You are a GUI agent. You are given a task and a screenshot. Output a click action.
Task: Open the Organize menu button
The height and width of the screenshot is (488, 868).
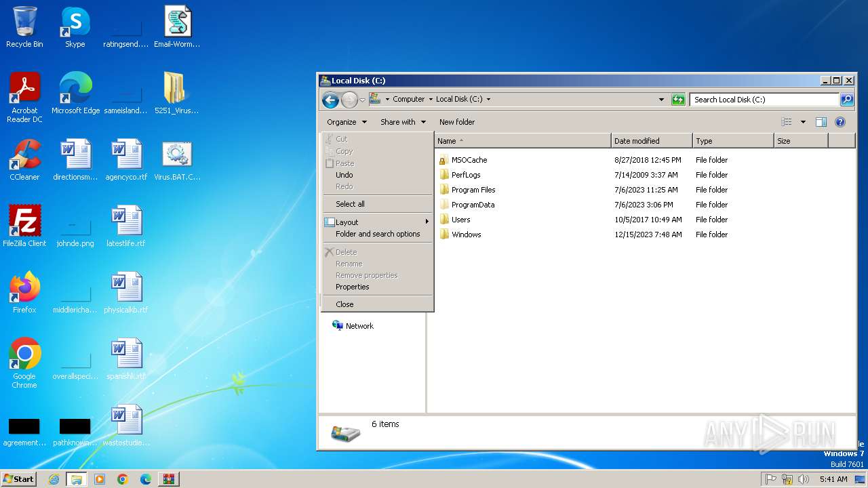[347, 122]
